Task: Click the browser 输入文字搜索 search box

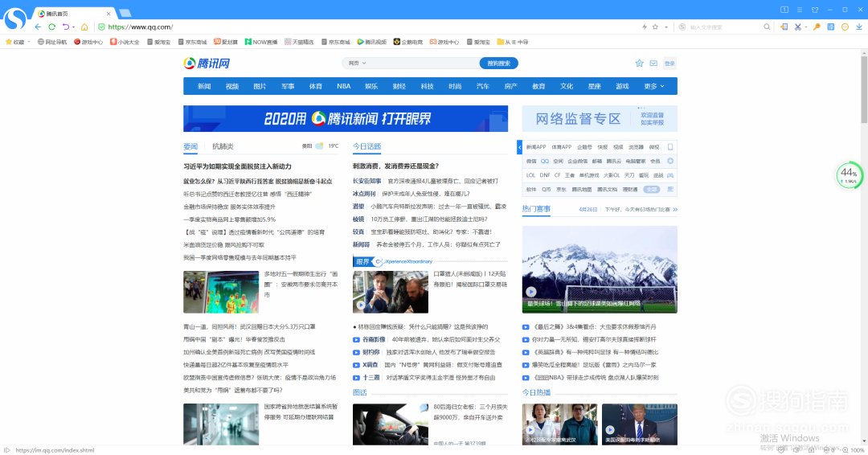Action: [724, 27]
